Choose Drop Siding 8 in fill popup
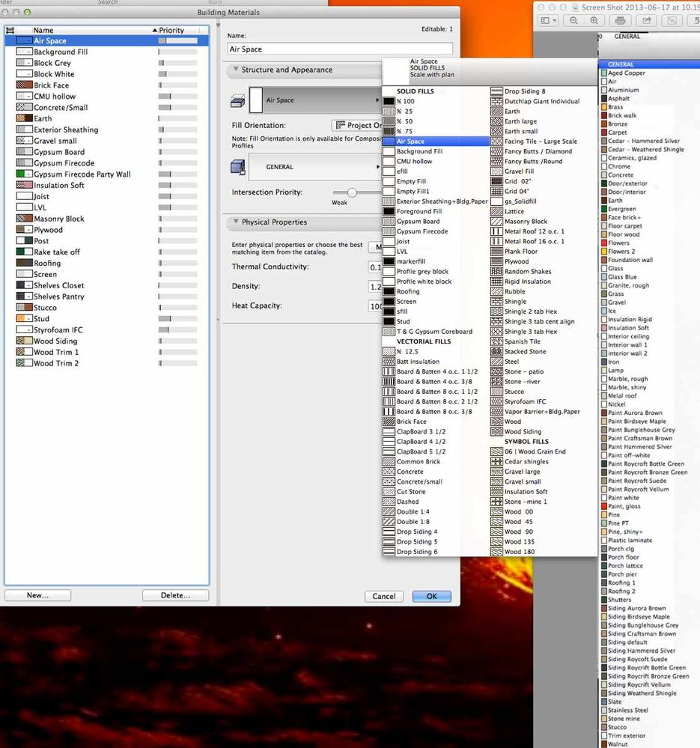The width and height of the screenshot is (700, 748). coord(543,91)
